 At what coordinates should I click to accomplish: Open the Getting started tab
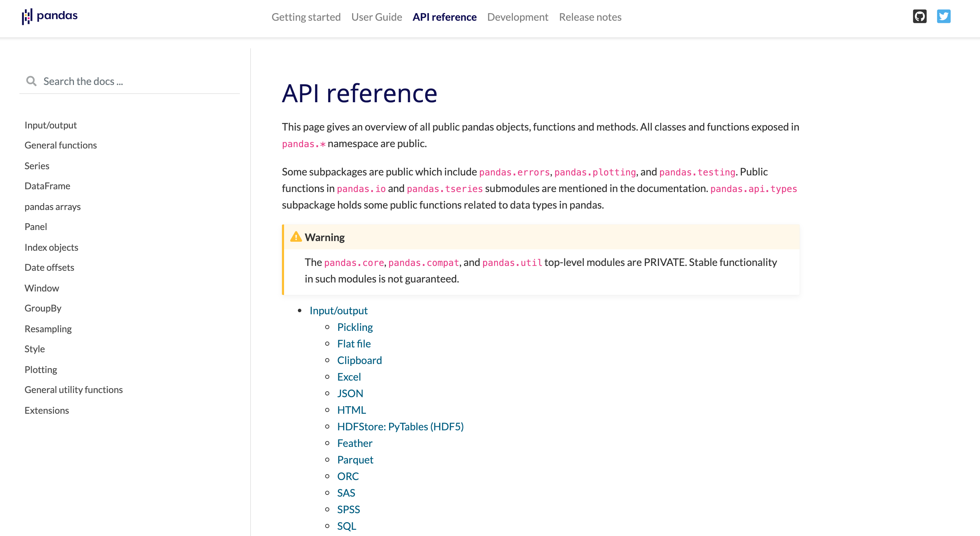pyautogui.click(x=306, y=17)
